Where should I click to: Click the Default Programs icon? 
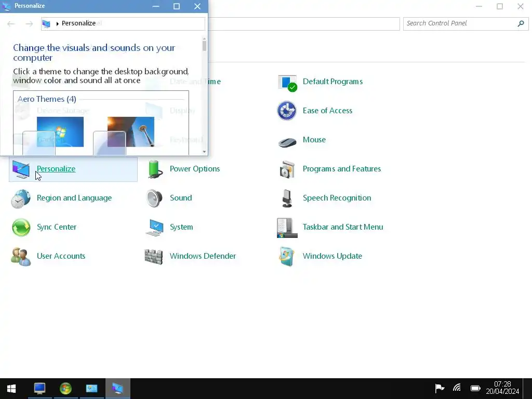pos(287,83)
